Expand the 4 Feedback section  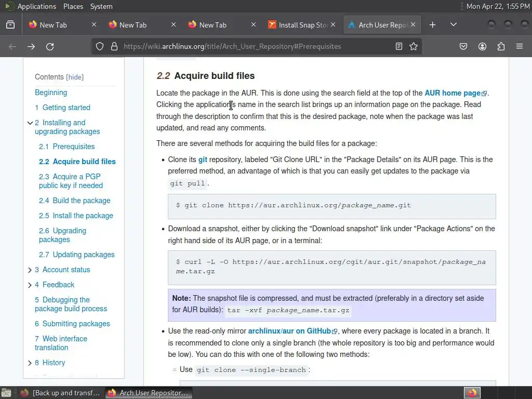pos(30,285)
